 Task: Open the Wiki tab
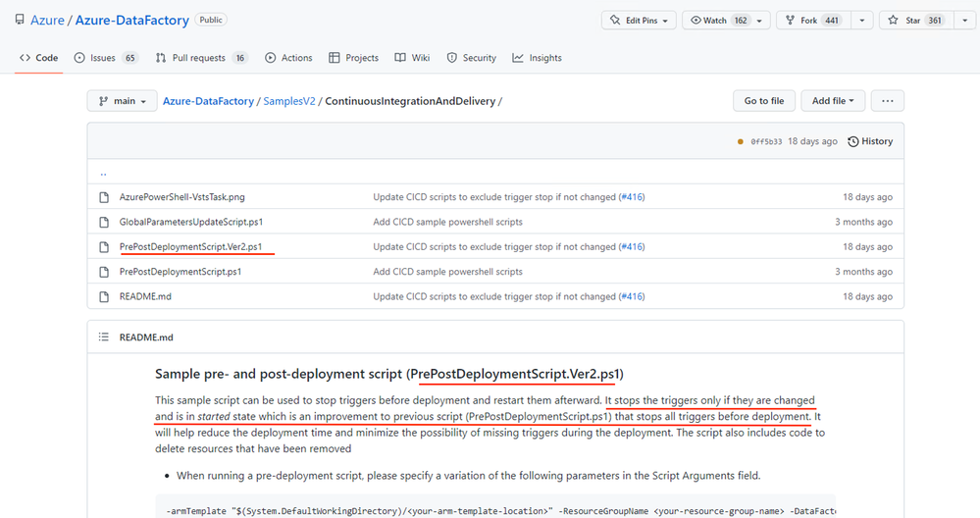(412, 58)
